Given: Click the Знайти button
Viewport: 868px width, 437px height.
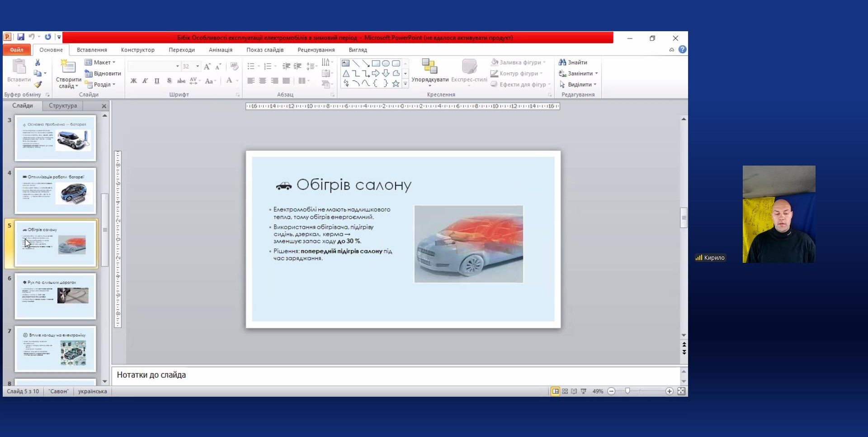Looking at the screenshot, I should click(573, 62).
